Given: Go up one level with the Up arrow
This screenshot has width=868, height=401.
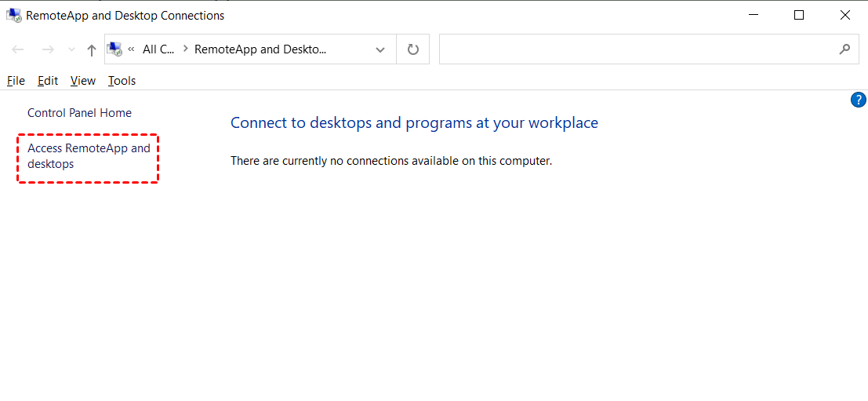Looking at the screenshot, I should (x=92, y=49).
